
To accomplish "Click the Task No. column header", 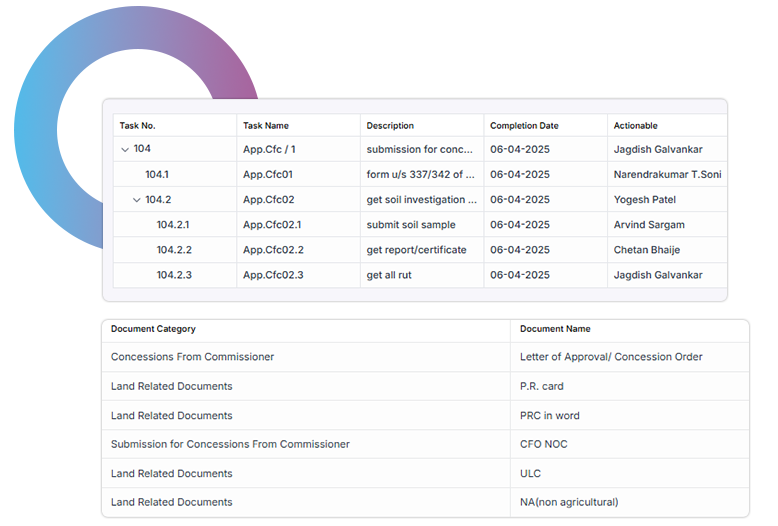I will point(138,126).
